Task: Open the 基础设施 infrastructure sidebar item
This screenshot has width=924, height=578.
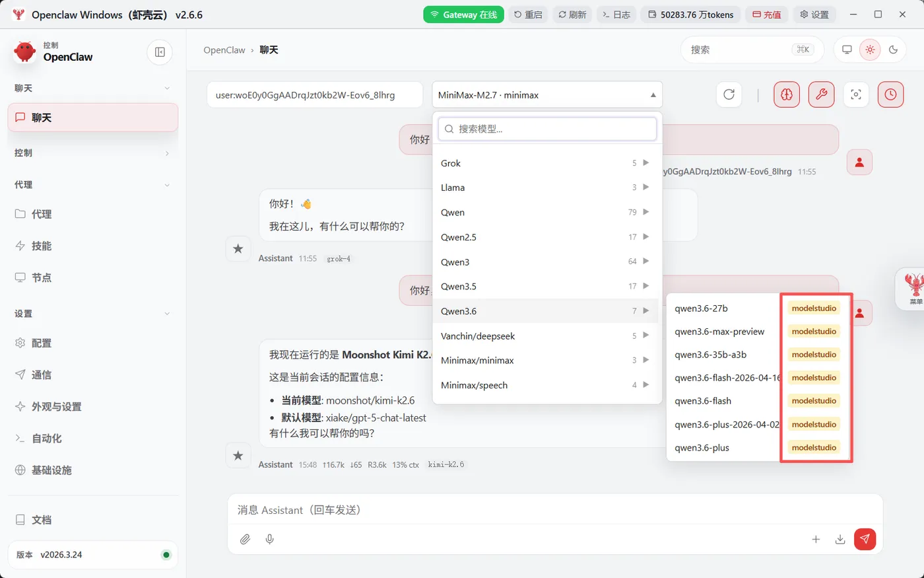Action: coord(93,470)
